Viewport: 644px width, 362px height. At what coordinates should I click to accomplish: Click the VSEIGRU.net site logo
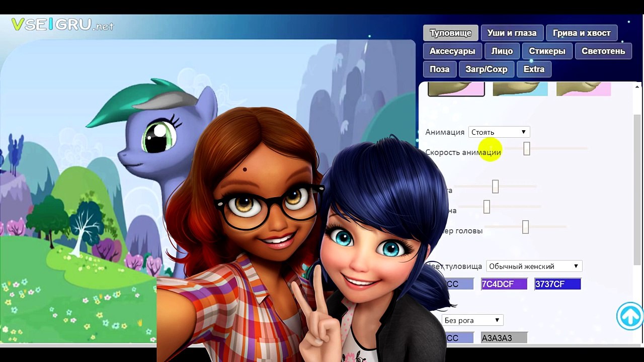point(62,25)
